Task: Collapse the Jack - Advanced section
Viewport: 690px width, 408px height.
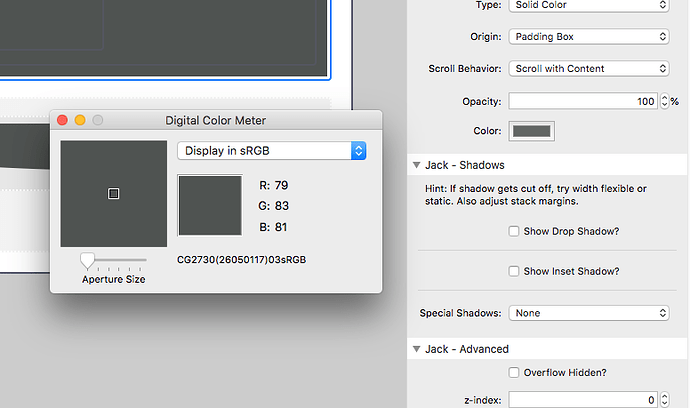Action: [416, 349]
